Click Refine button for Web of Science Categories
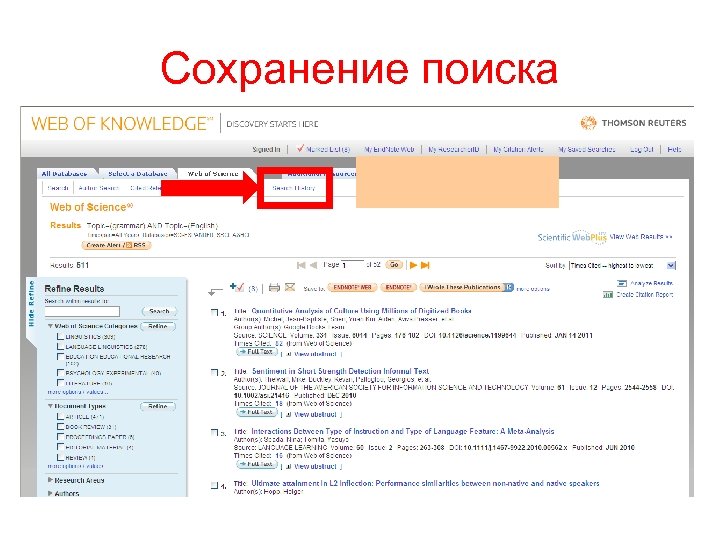Viewport: 720px width, 540px height. click(158, 326)
